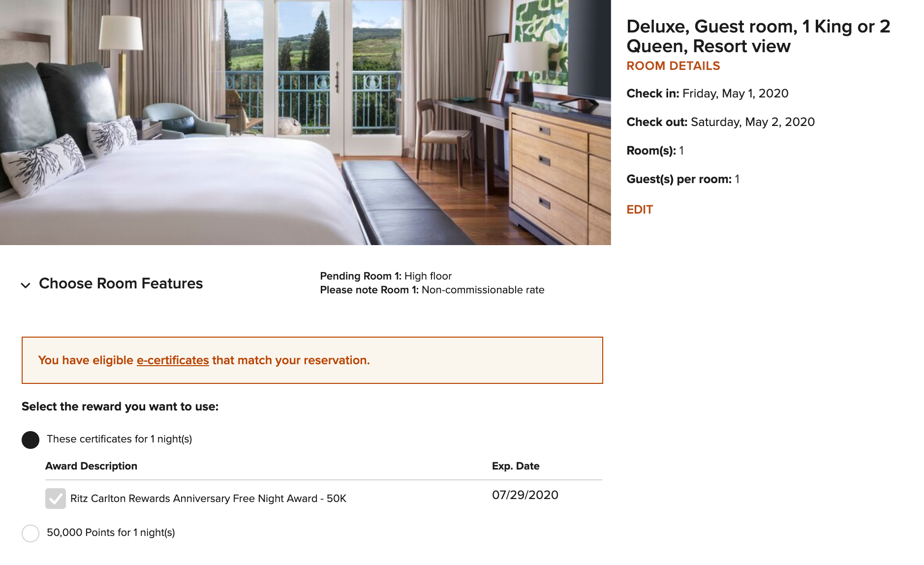Click the chevron beside Choose Room Features
924x565 pixels.
pos(25,284)
